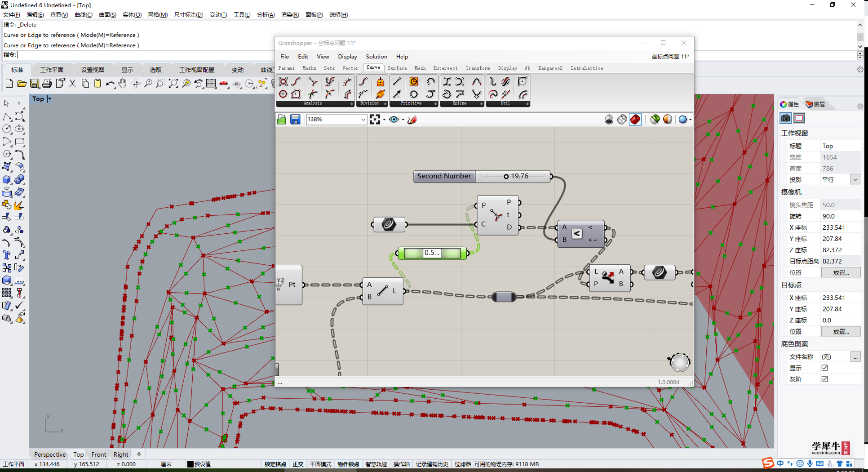Click the Cut scissors icon
Screen dimensions: 868x472
click(x=72, y=83)
